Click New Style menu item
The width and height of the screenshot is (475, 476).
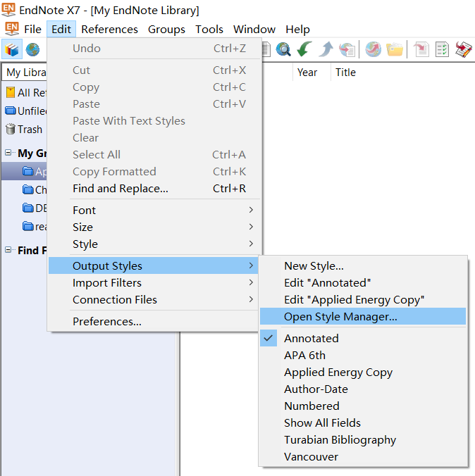tap(363, 266)
